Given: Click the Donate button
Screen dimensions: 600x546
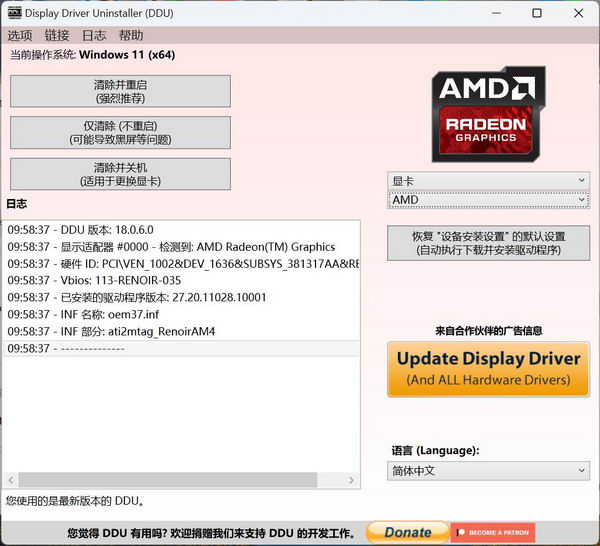Looking at the screenshot, I should pyautogui.click(x=408, y=532).
